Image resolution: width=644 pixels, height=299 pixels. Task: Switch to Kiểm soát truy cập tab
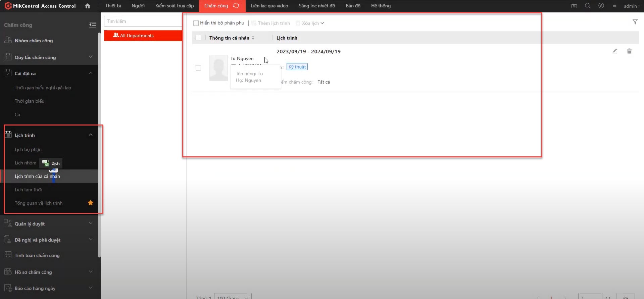click(x=174, y=6)
